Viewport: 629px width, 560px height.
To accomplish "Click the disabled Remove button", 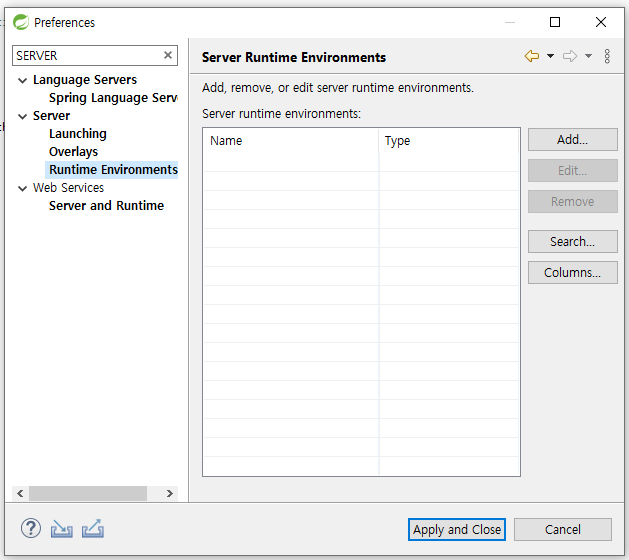I will pyautogui.click(x=572, y=201).
